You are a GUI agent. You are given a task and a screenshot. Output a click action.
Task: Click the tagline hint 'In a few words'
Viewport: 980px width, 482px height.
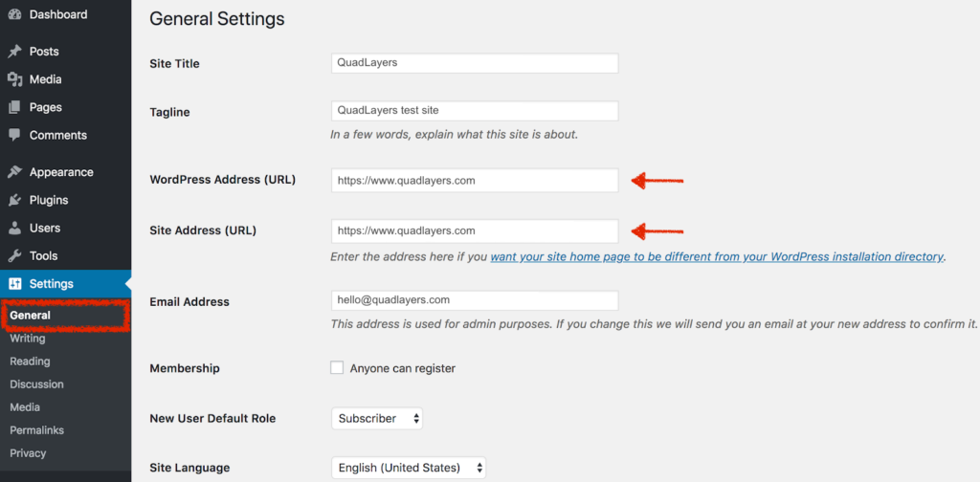(455, 135)
